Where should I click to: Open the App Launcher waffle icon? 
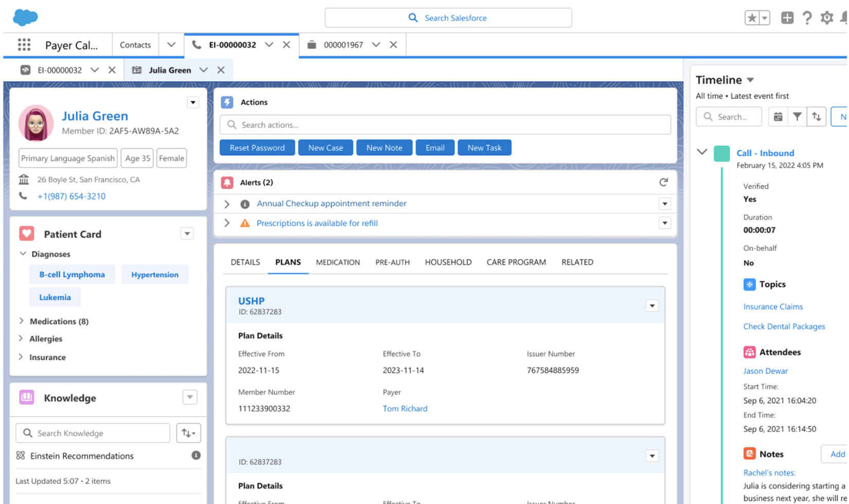point(24,45)
